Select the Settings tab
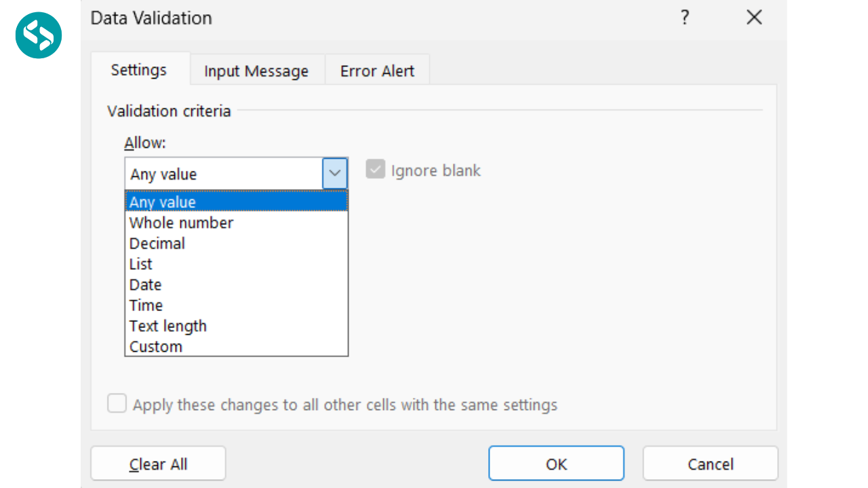Screen dimensions: 868x488 pyautogui.click(x=139, y=70)
